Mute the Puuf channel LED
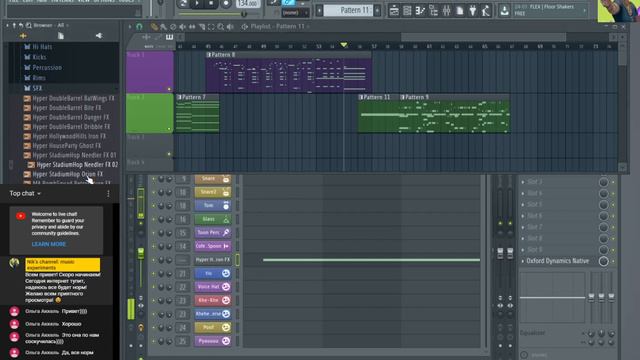This screenshot has height=360, width=640. coord(154,327)
